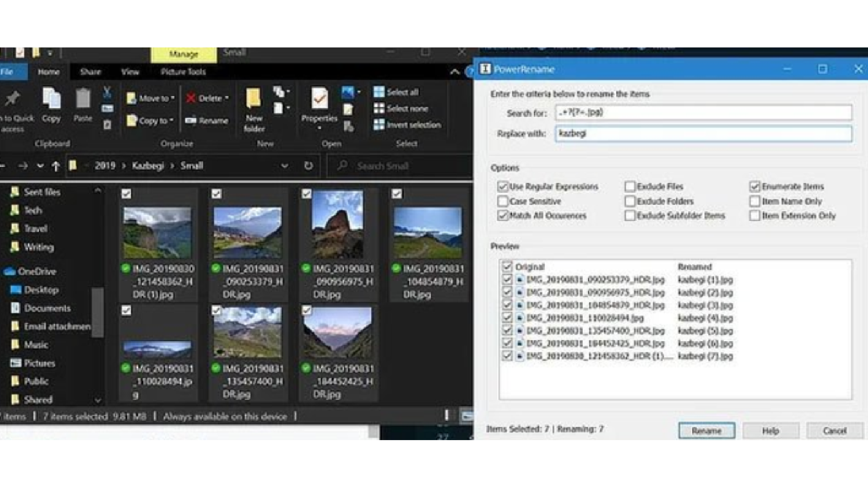
Task: Check the Item Name Only option
Action: tap(755, 201)
